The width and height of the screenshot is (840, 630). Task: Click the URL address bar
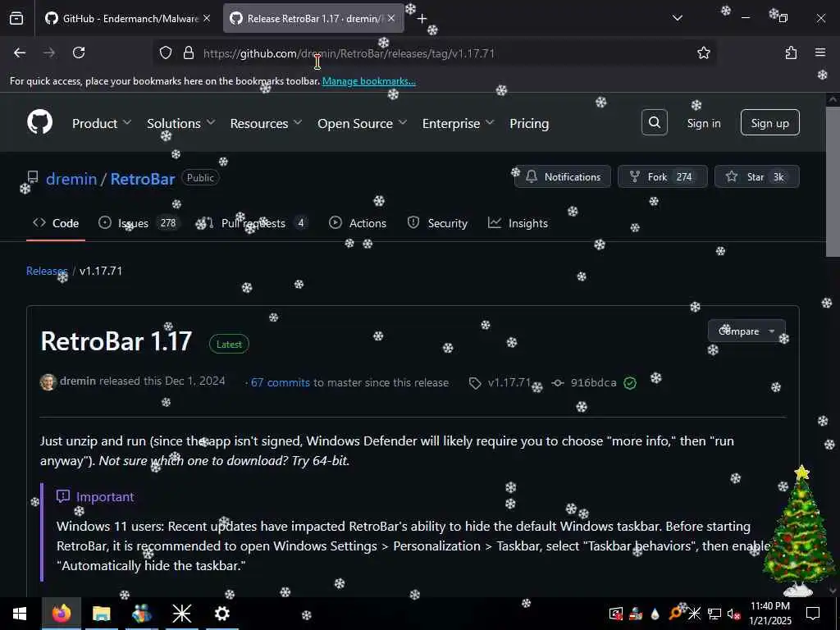(x=435, y=52)
